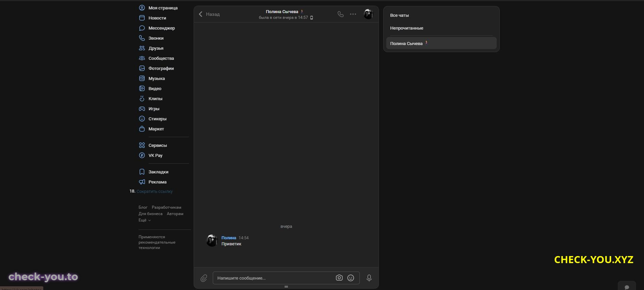Click the last-seen status была в сети вчера
This screenshot has width=644, height=290.
pos(283,17)
